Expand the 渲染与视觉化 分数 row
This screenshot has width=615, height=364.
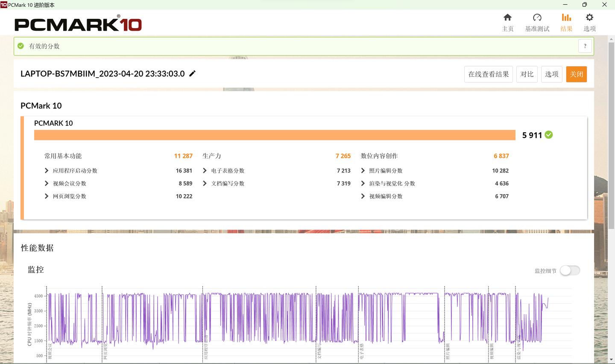pos(363,183)
